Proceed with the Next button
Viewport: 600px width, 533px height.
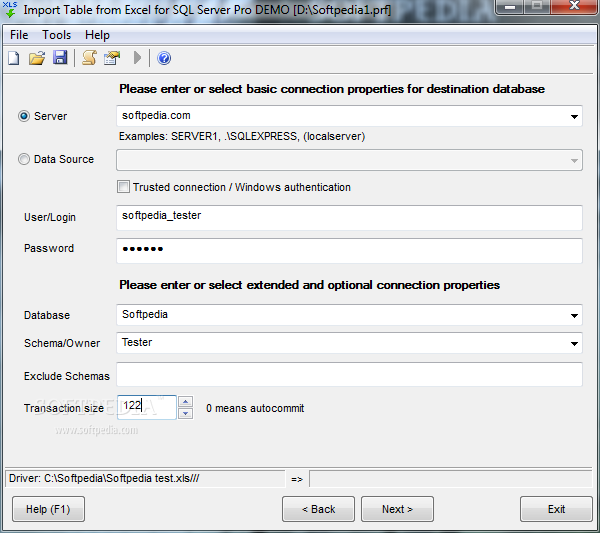coord(397,509)
